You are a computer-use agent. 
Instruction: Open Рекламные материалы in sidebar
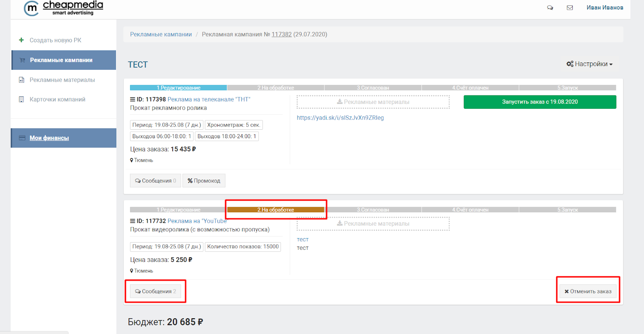tap(62, 80)
